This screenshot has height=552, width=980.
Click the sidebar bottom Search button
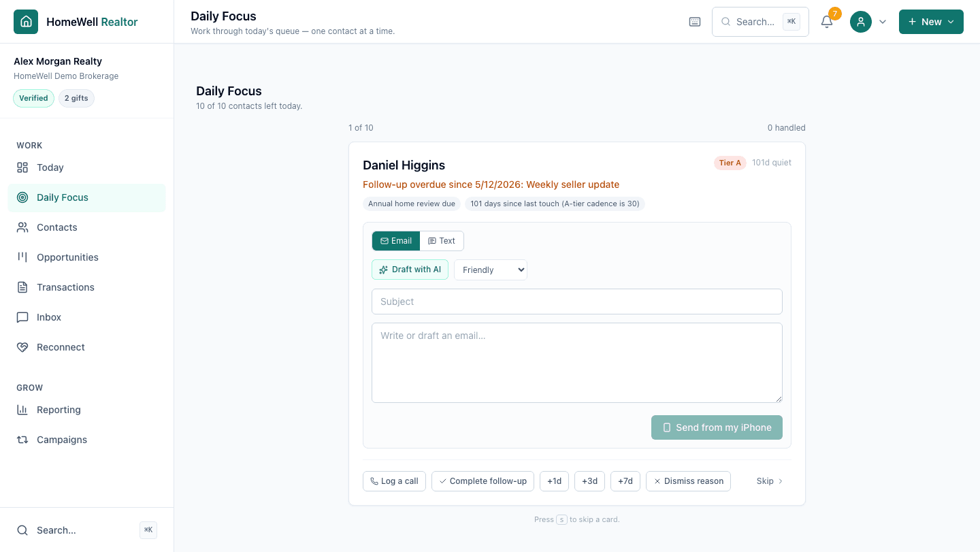(86, 530)
